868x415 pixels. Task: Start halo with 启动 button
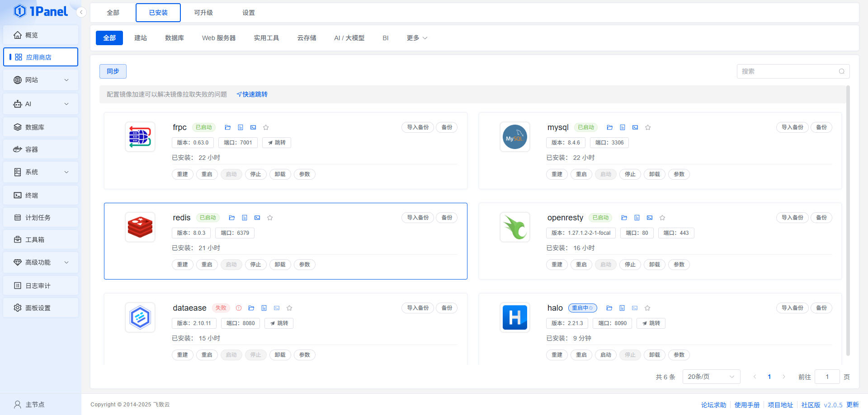[606, 355]
